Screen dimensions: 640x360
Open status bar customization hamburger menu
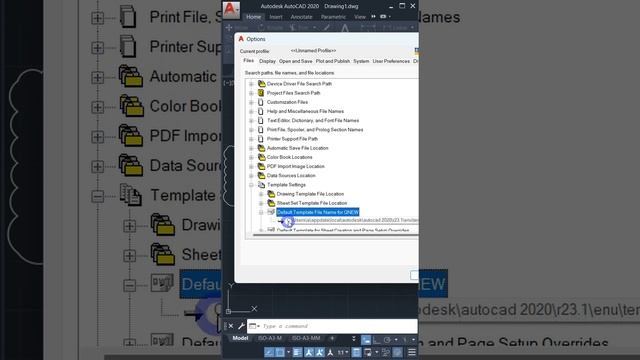[x=412, y=352]
